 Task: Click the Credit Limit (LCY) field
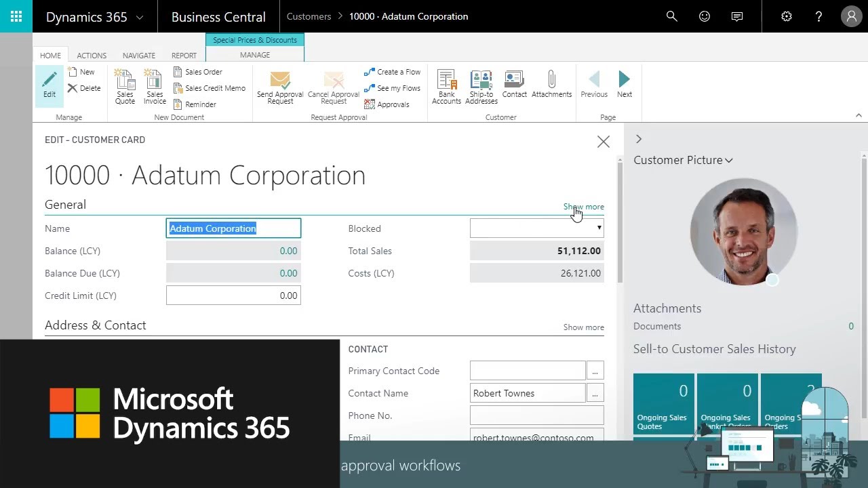tap(233, 296)
